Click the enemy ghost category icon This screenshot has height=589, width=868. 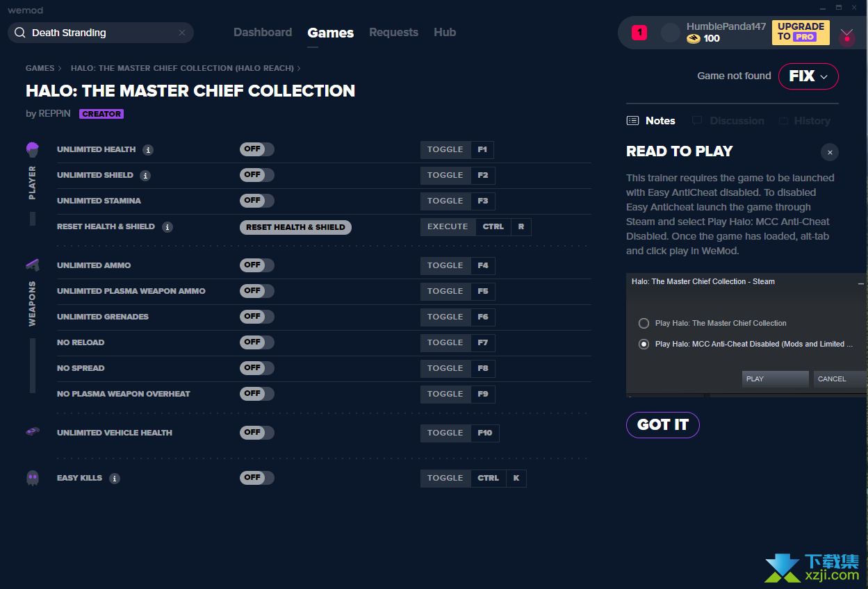[32, 478]
